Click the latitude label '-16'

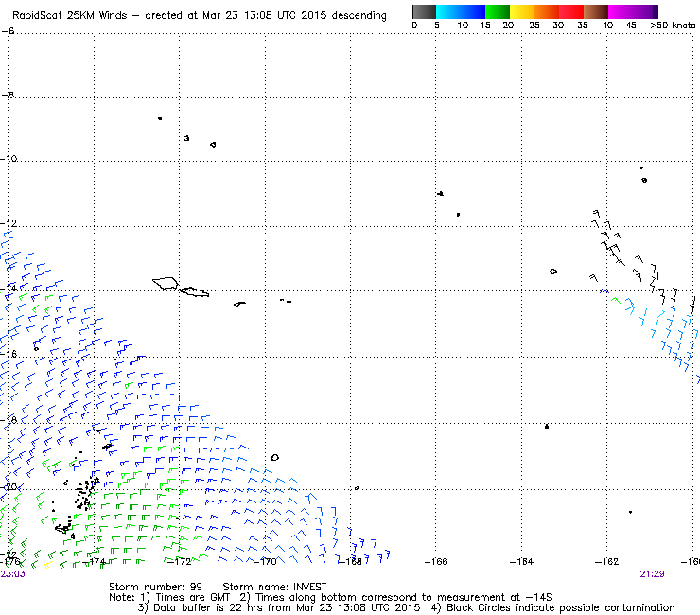tap(9, 354)
